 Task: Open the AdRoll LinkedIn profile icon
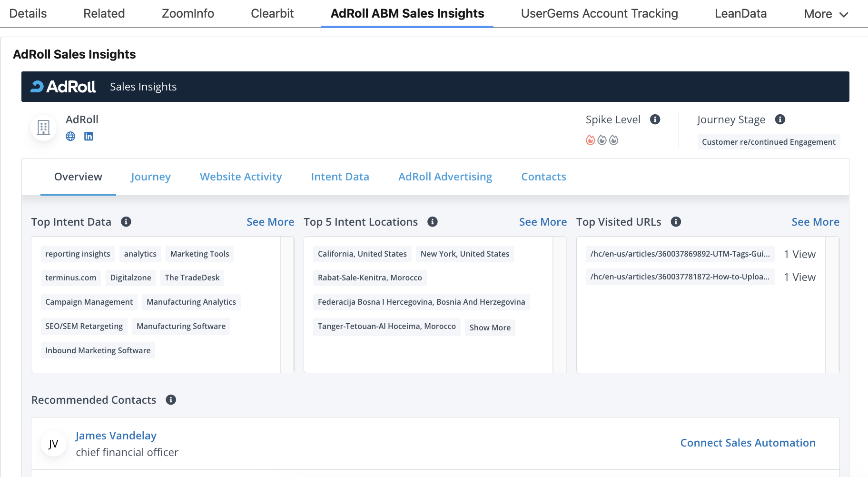click(89, 136)
